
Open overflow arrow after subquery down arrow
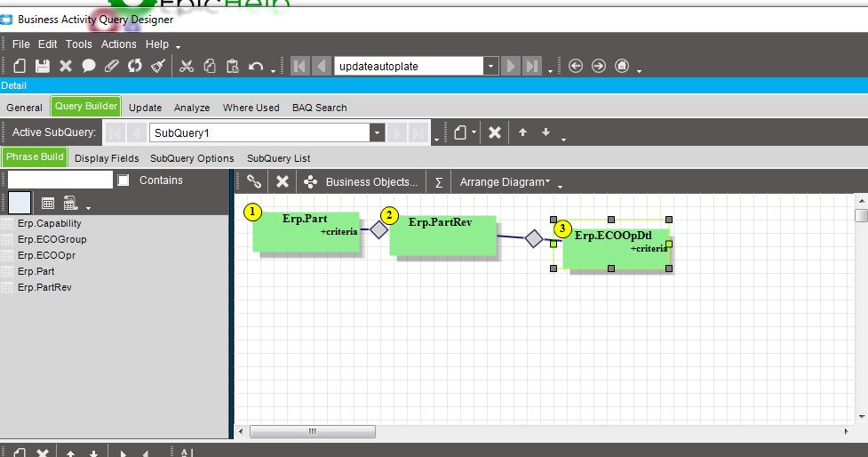[563, 140]
